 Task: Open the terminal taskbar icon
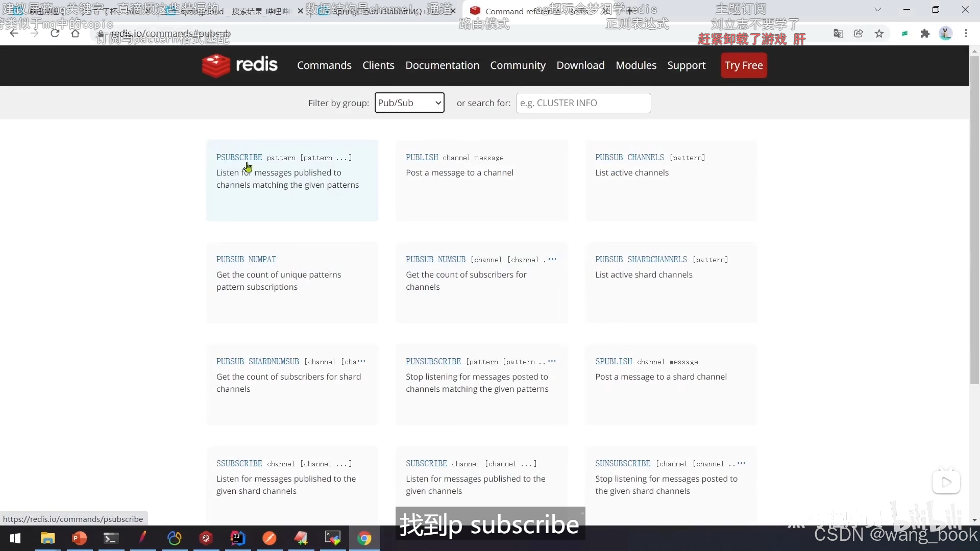(x=111, y=538)
